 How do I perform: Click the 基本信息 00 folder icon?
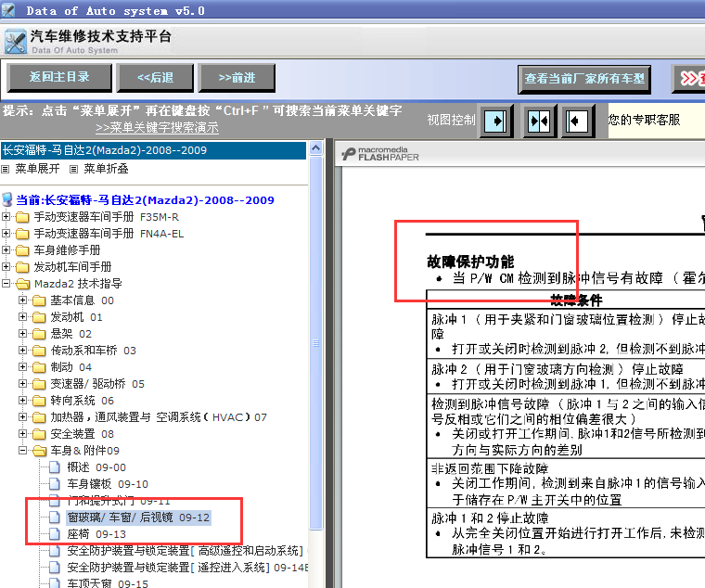point(39,300)
